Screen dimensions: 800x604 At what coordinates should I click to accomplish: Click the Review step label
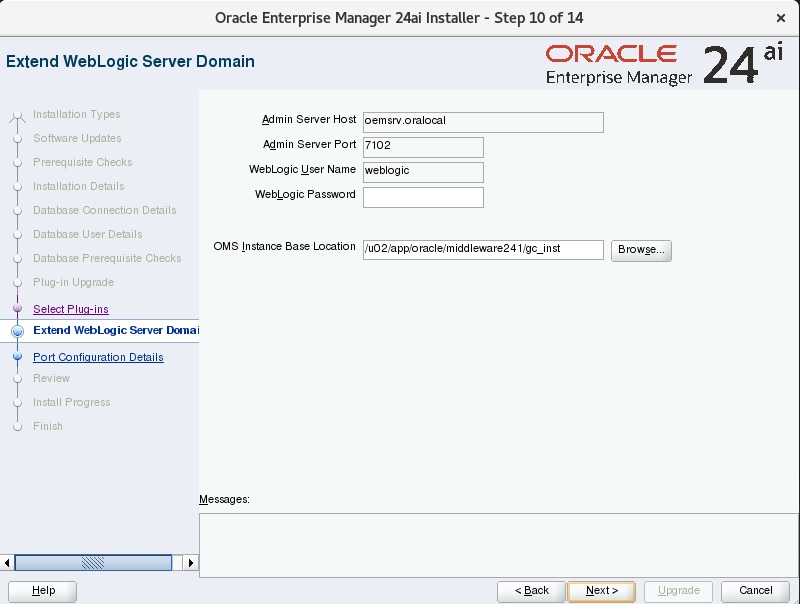pos(52,378)
